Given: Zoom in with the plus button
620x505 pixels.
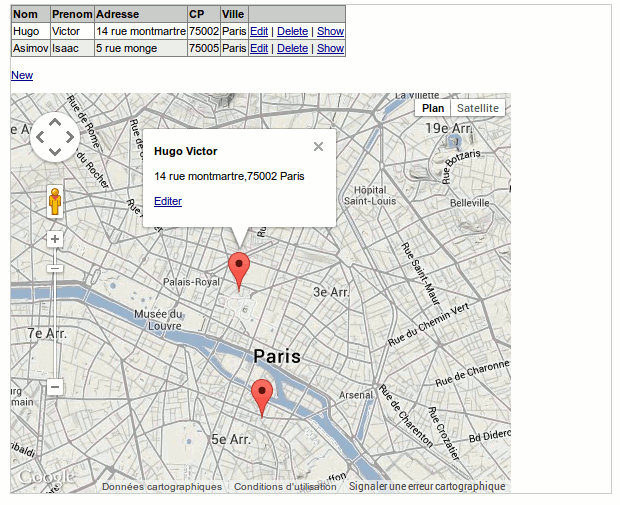Looking at the screenshot, I should tap(55, 239).
